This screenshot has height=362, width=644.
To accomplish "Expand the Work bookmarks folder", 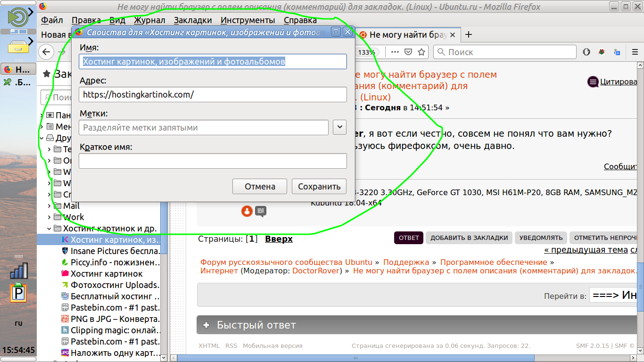I will click(50, 217).
